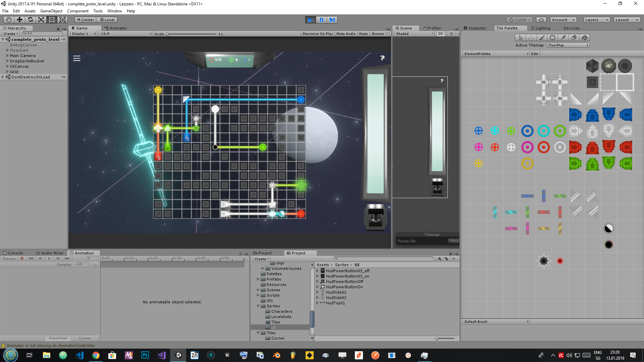Expand the UICanvas hierarchy item
Viewport: 644px width, 362px height.
pyautogui.click(x=7, y=66)
